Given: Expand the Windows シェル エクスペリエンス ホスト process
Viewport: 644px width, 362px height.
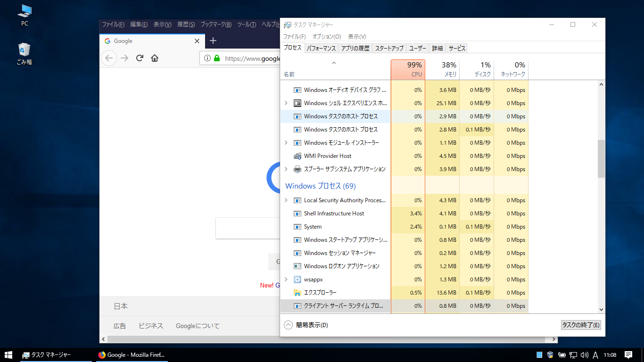Looking at the screenshot, I should (x=286, y=103).
